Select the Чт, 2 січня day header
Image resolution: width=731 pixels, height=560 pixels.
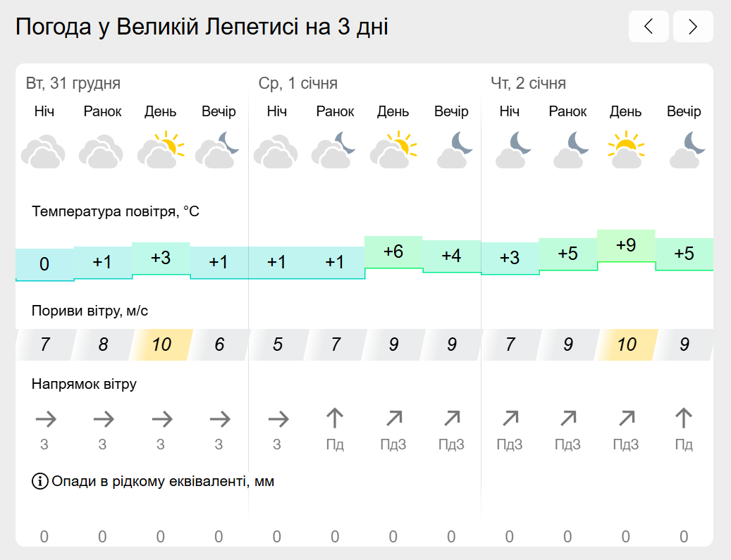pyautogui.click(x=528, y=83)
